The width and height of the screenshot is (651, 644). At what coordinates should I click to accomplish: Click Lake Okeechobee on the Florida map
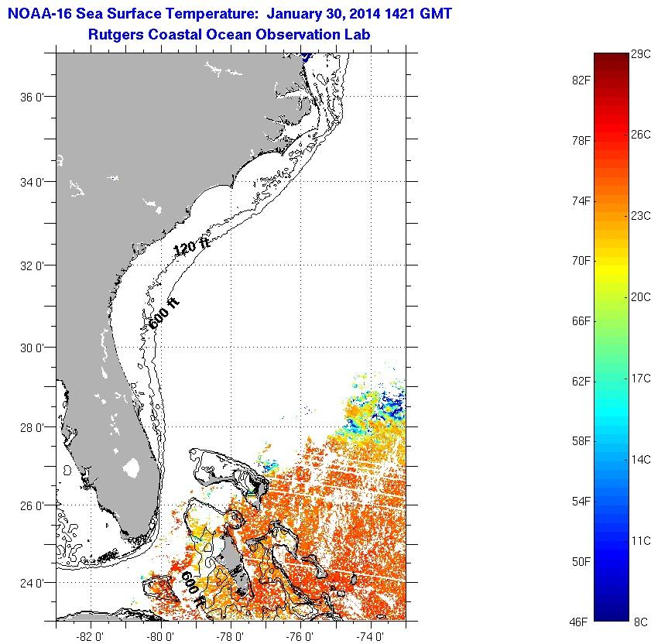(132, 468)
